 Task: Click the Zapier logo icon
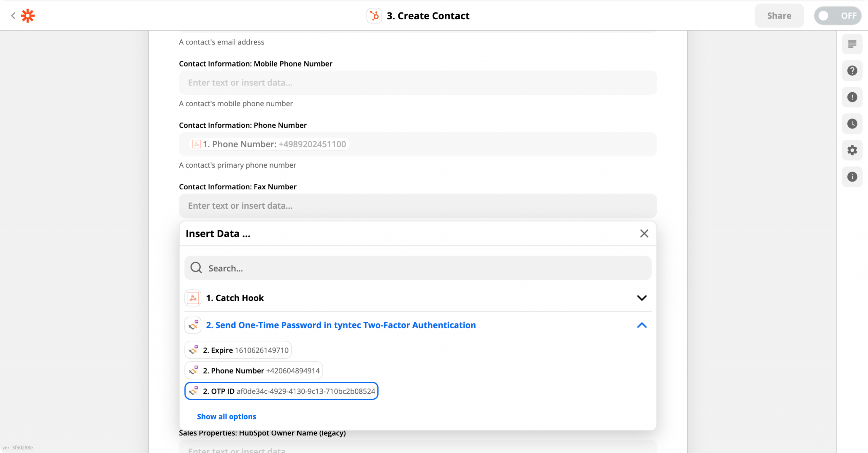28,16
